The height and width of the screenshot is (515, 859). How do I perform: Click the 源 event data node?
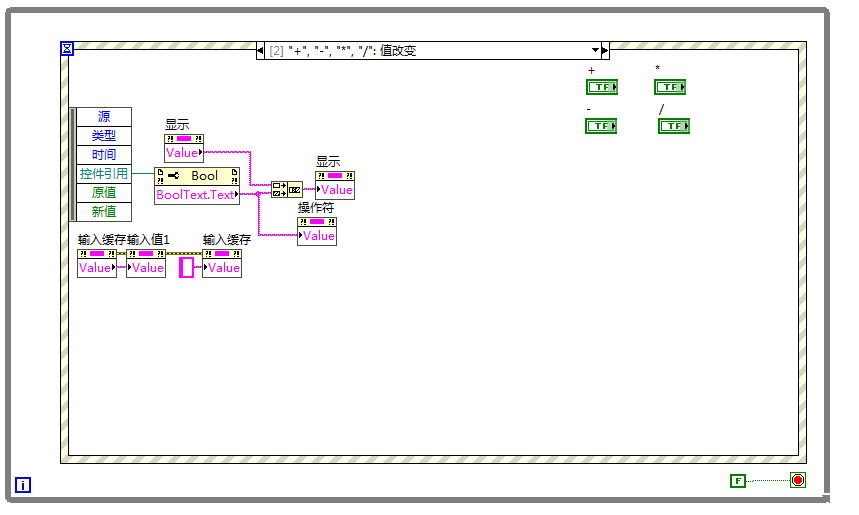click(104, 117)
